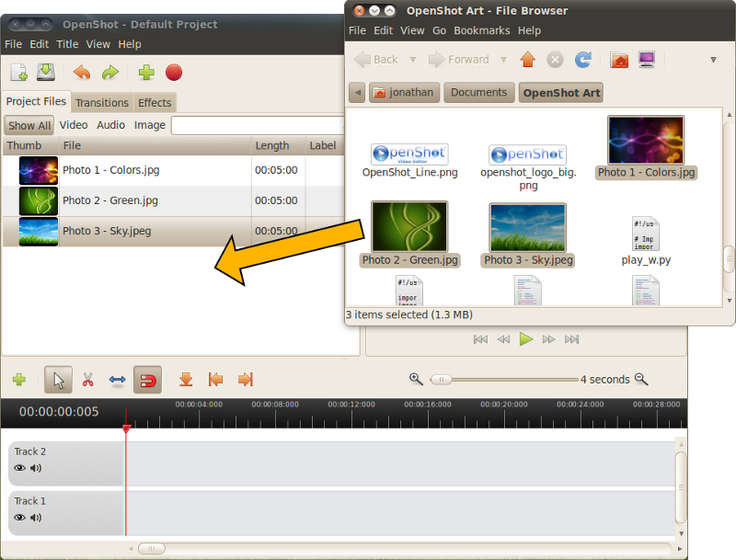
Task: Go up one folder in File Browser
Action: coord(527,60)
